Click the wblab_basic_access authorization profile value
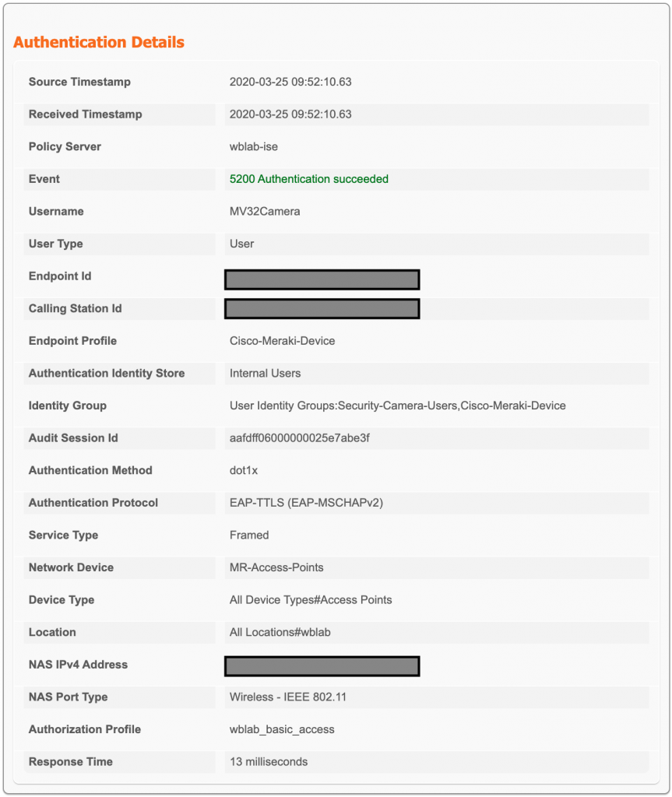This screenshot has width=672, height=797. [282, 729]
